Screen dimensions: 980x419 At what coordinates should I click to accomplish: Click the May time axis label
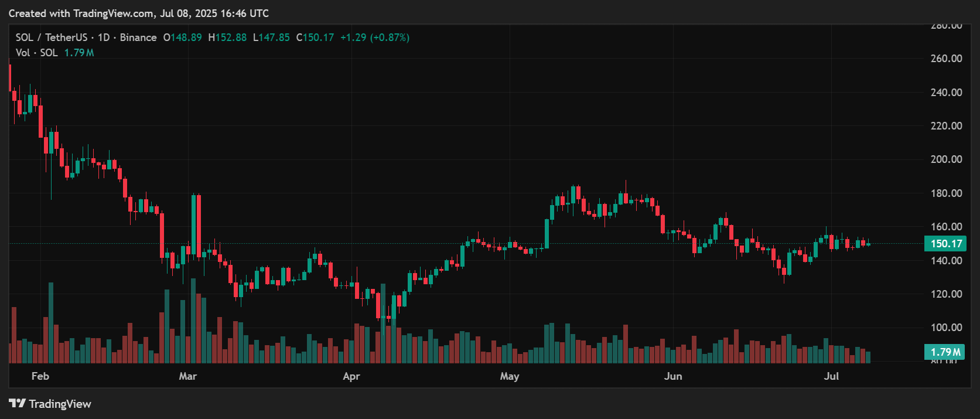click(x=509, y=376)
